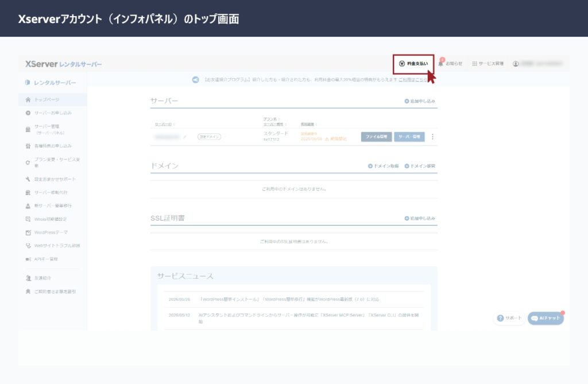
Task: Click ドメイン移管 in the ドメイン section
Action: tap(420, 166)
